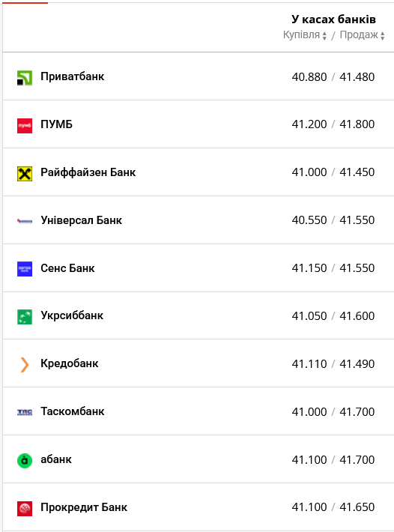Click the red Прокредит Банк logo
This screenshot has height=532, width=394.
(x=25, y=509)
